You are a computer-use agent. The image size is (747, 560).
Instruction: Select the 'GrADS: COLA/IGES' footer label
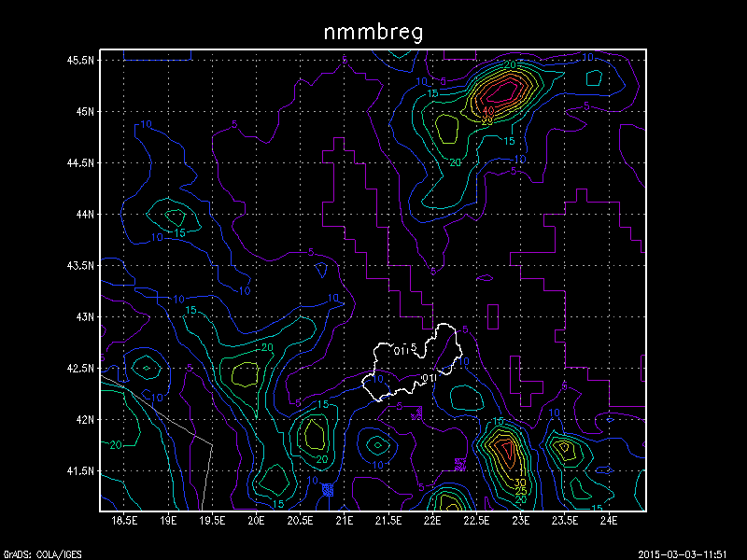tap(43, 554)
